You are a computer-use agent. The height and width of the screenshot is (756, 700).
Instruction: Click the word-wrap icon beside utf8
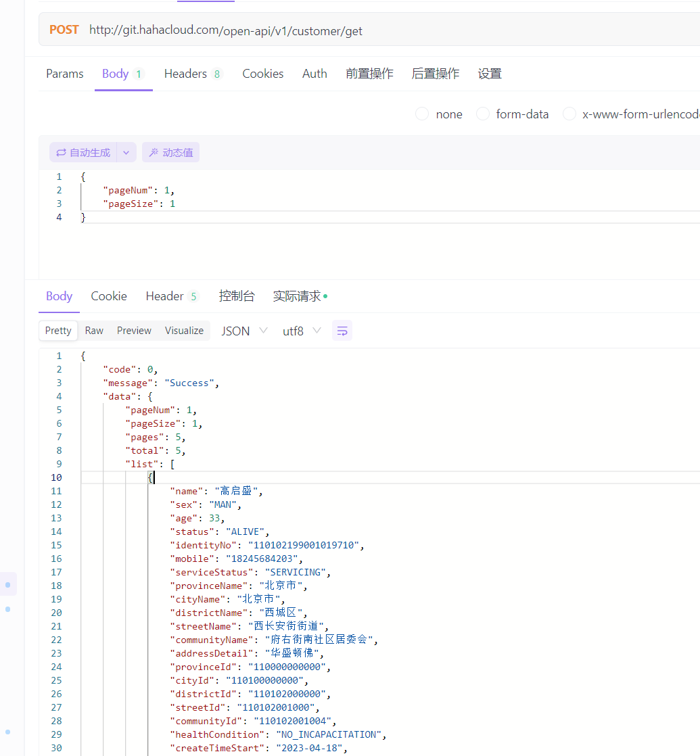pos(342,331)
